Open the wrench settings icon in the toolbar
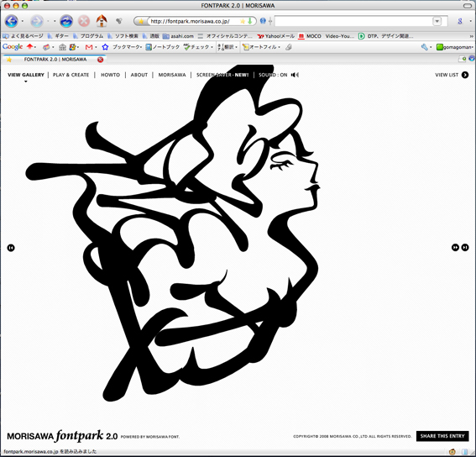This screenshot has height=457, width=476. 425,47
